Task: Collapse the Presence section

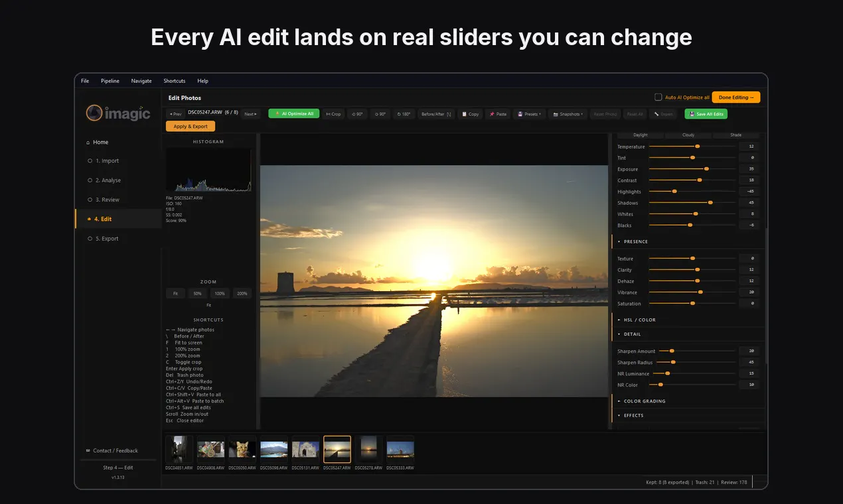Action: click(688, 241)
